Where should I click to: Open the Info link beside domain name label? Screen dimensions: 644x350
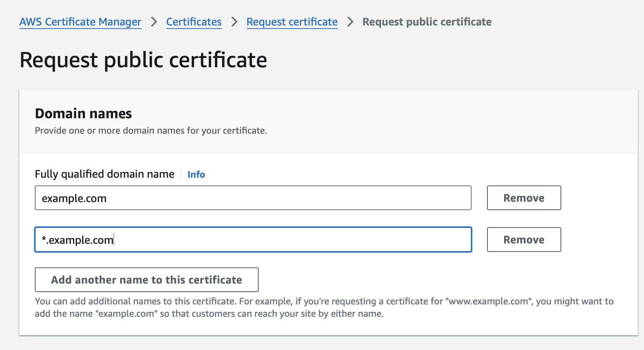[196, 175]
